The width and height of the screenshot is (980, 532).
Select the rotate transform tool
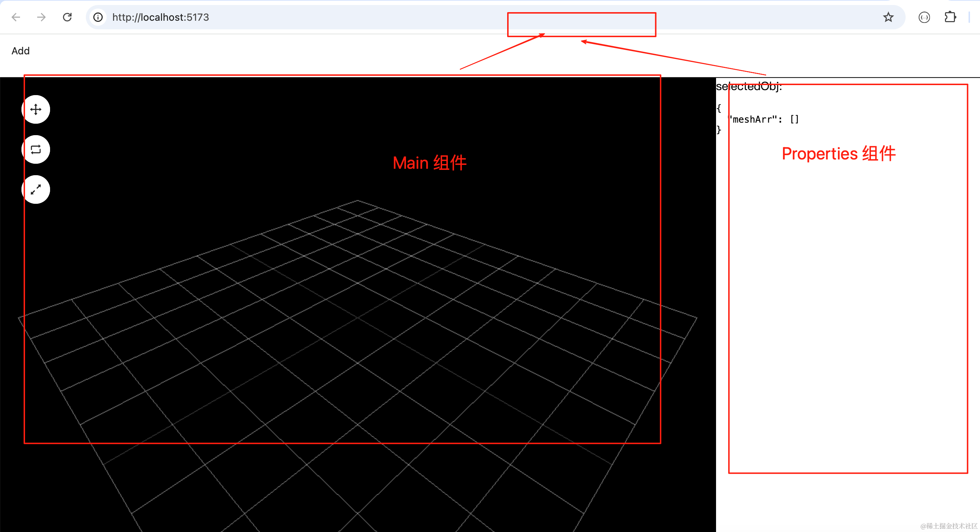point(36,149)
